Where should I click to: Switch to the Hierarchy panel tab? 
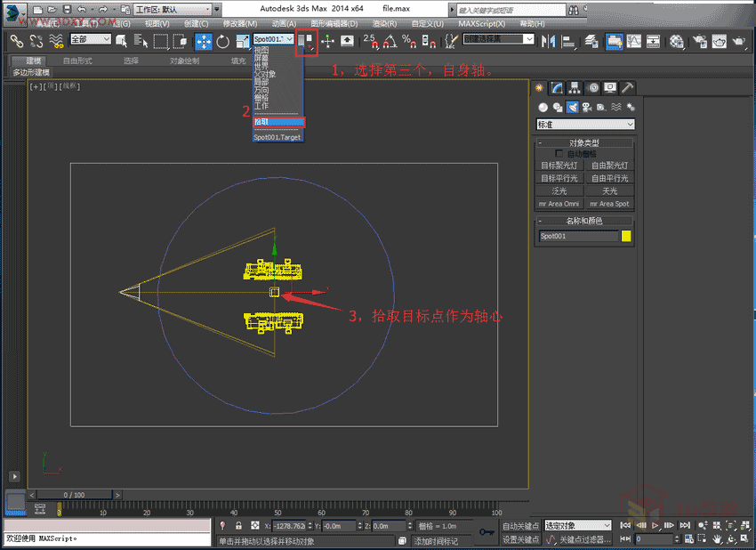click(575, 88)
